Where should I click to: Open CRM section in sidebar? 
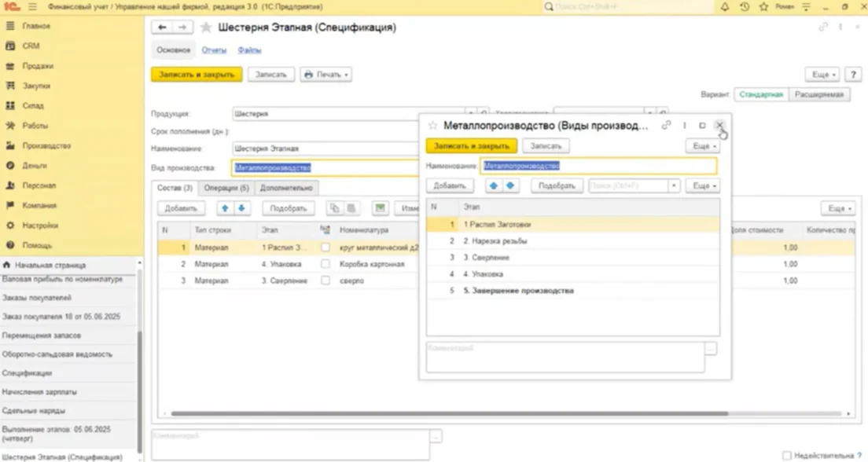[31, 46]
